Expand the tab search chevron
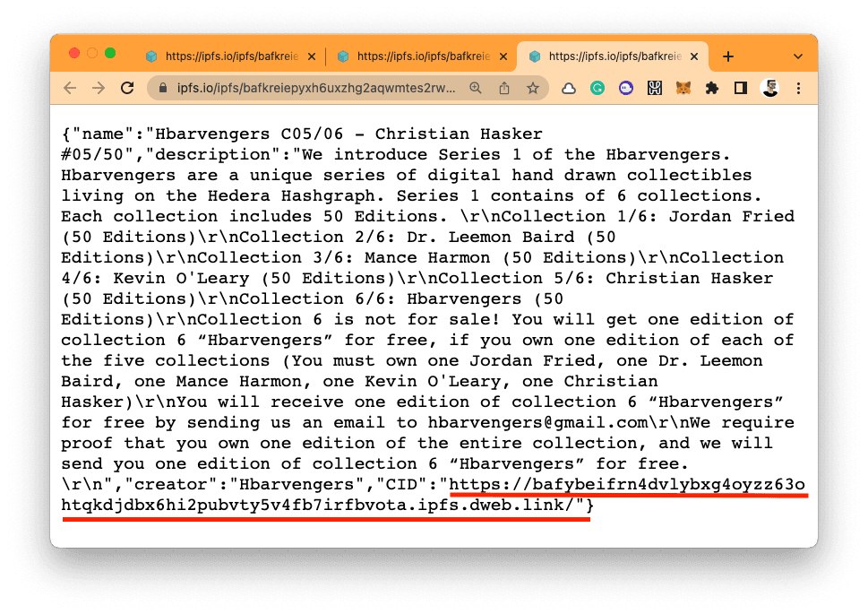 [x=798, y=56]
